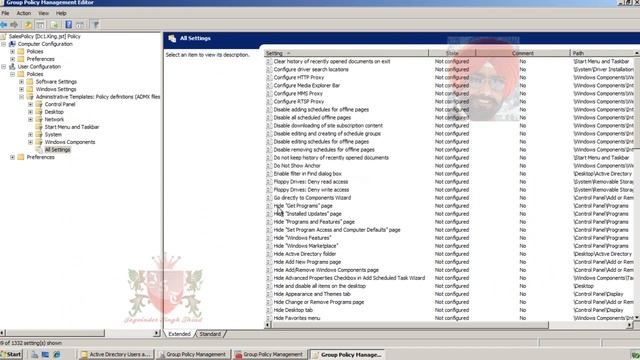Open the File menu
The image size is (640, 360).
pyautogui.click(x=5, y=13)
